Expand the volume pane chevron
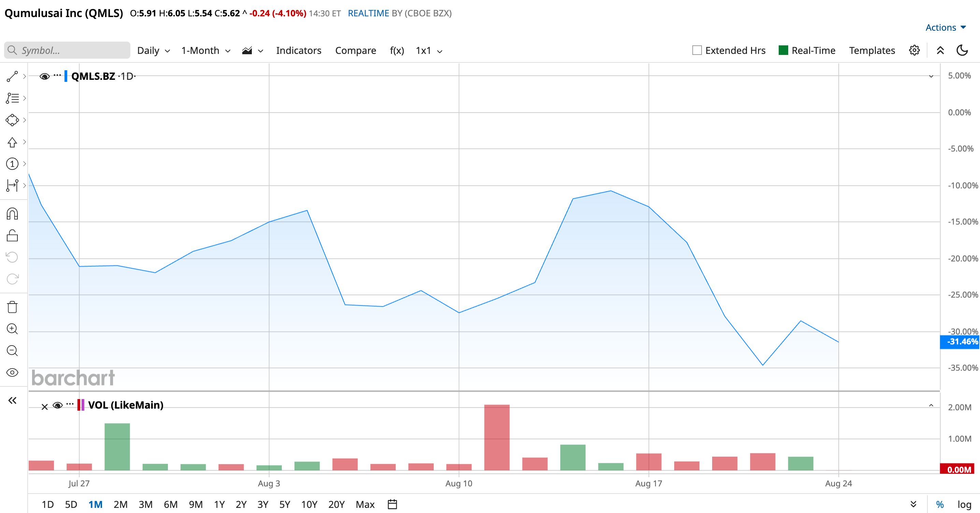Image resolution: width=980 pixels, height=513 pixels. (x=931, y=405)
